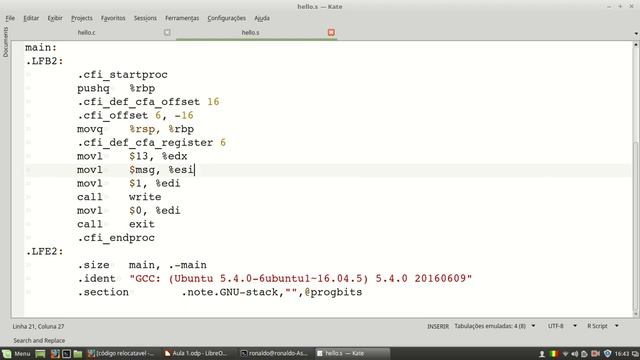The image size is (640, 360).
Task: Open the network Wi-Fi tray icon
Action: click(565, 353)
